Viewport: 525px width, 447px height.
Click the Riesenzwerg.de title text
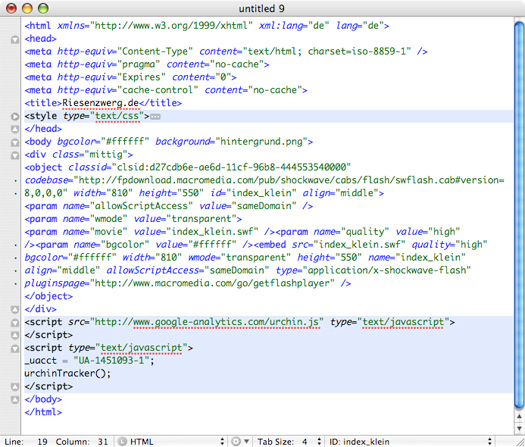(x=100, y=103)
